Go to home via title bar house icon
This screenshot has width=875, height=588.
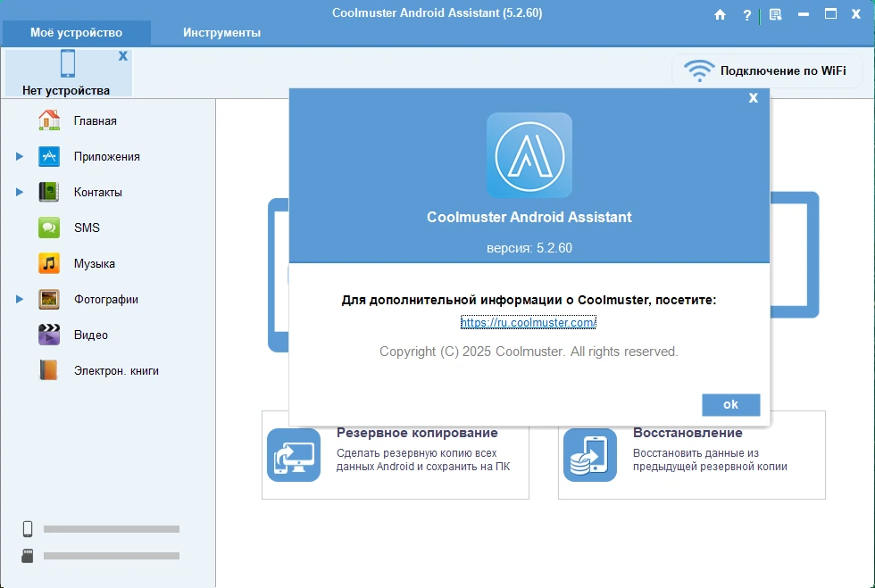[720, 14]
